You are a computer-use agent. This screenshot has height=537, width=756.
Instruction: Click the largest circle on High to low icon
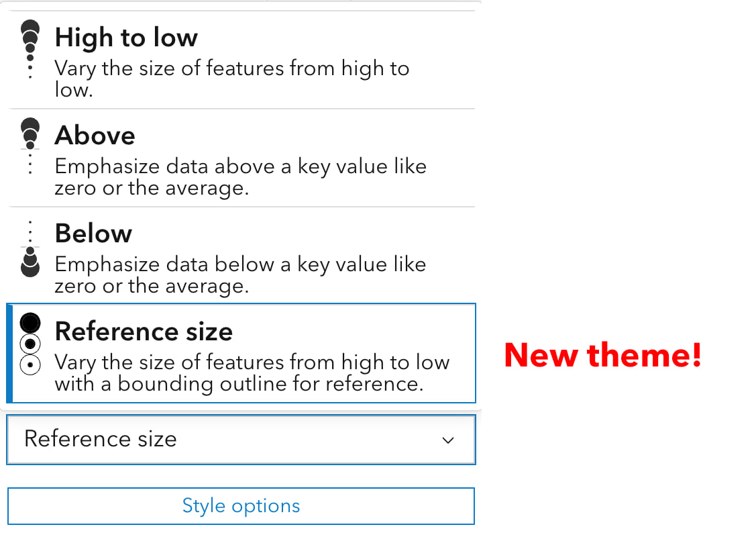coord(30,27)
